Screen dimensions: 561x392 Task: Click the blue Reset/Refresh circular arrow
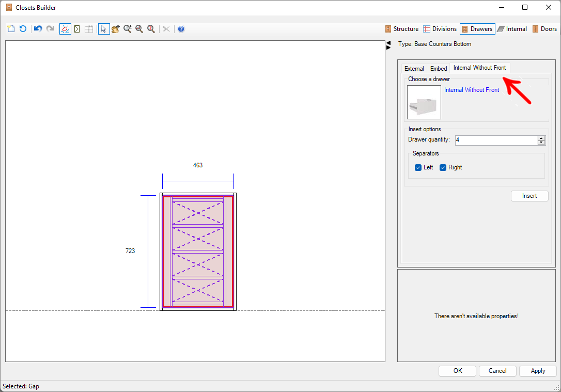click(23, 29)
